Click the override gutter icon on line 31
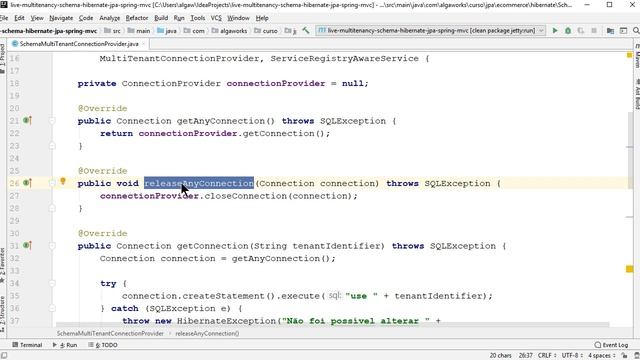The height and width of the screenshot is (360, 640). pos(27,245)
